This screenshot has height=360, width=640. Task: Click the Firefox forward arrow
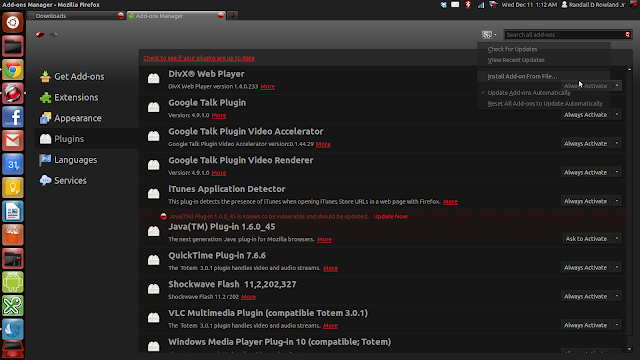click(x=53, y=35)
